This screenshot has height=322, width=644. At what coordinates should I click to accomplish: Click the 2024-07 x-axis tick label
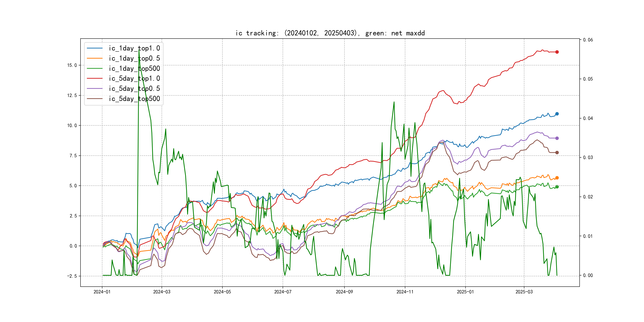click(x=283, y=292)
